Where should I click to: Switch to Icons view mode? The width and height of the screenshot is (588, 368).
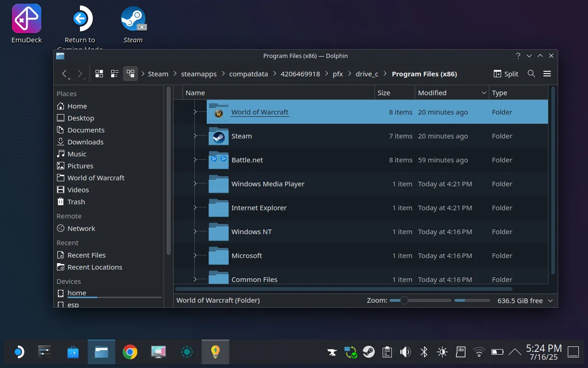[x=99, y=73]
